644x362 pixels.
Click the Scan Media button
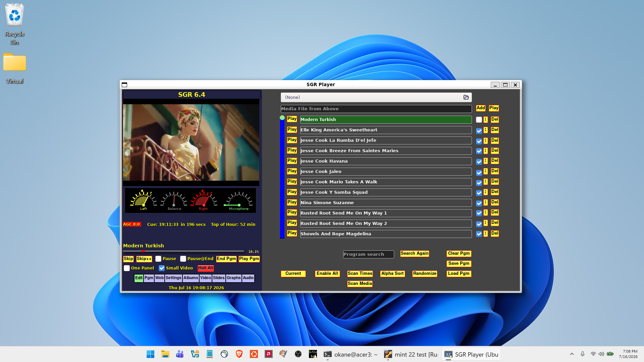tap(360, 284)
